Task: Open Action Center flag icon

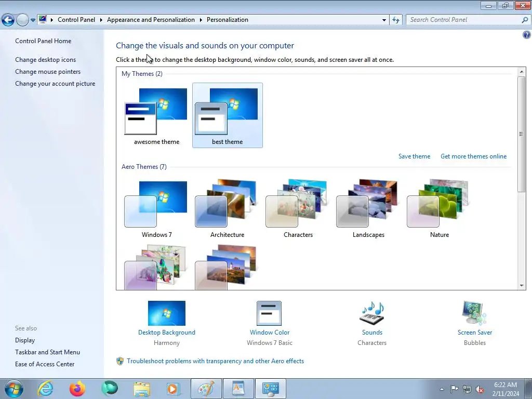Action: click(x=454, y=389)
